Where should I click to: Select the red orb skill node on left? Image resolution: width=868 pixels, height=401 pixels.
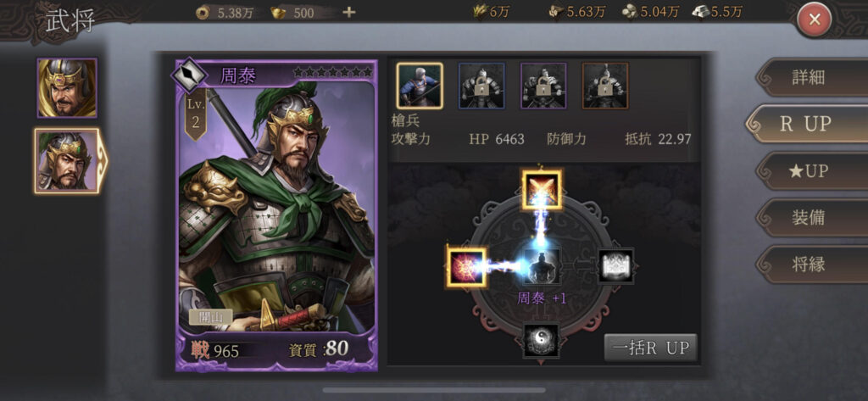click(x=467, y=267)
